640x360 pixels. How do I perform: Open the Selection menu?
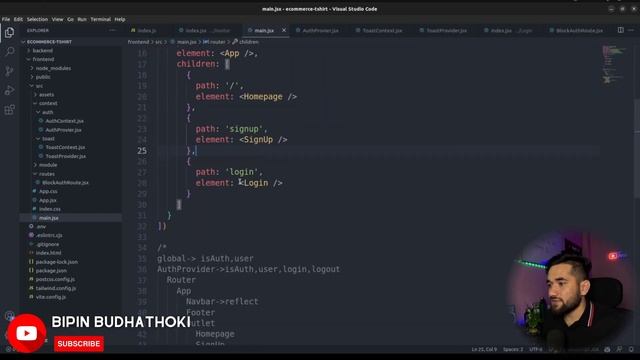coord(37,19)
